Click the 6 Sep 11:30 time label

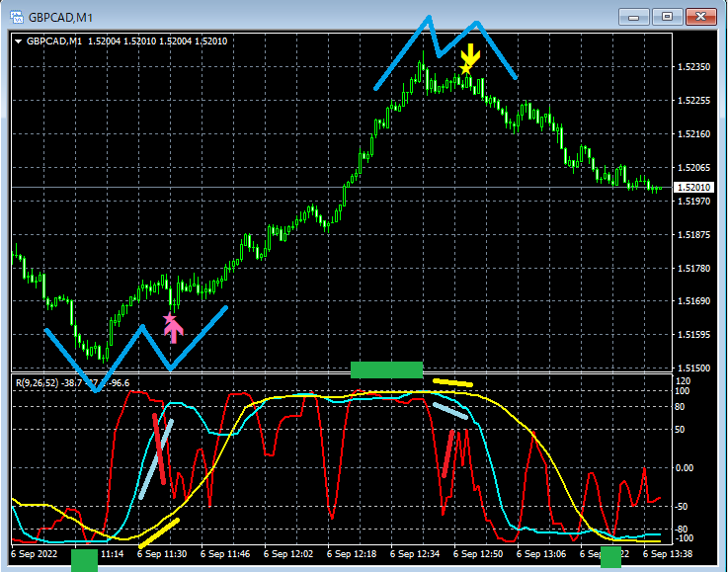point(163,554)
